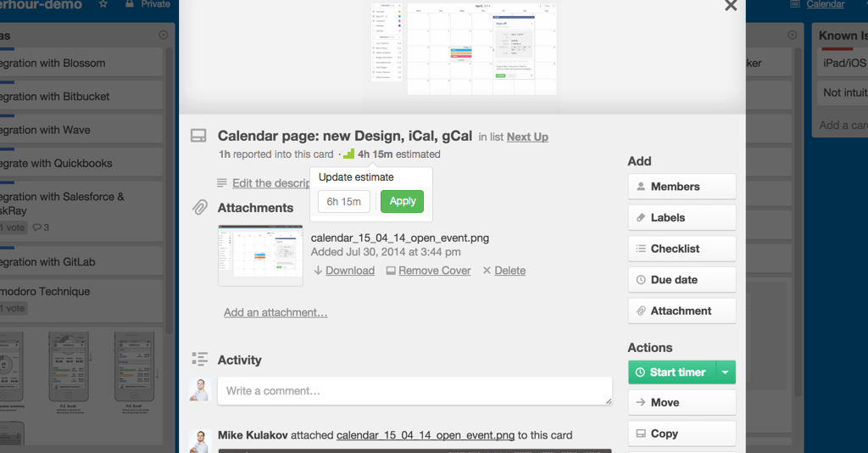
Task: Write a comment in the text box
Action: click(x=415, y=391)
